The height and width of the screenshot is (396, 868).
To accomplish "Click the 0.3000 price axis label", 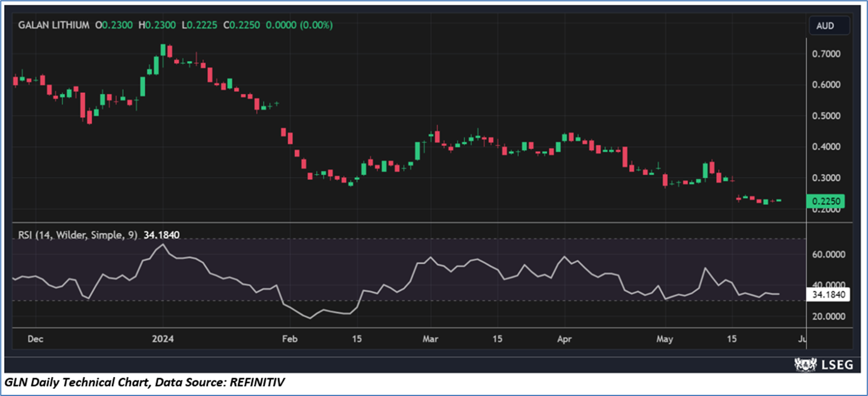I will point(828,178).
